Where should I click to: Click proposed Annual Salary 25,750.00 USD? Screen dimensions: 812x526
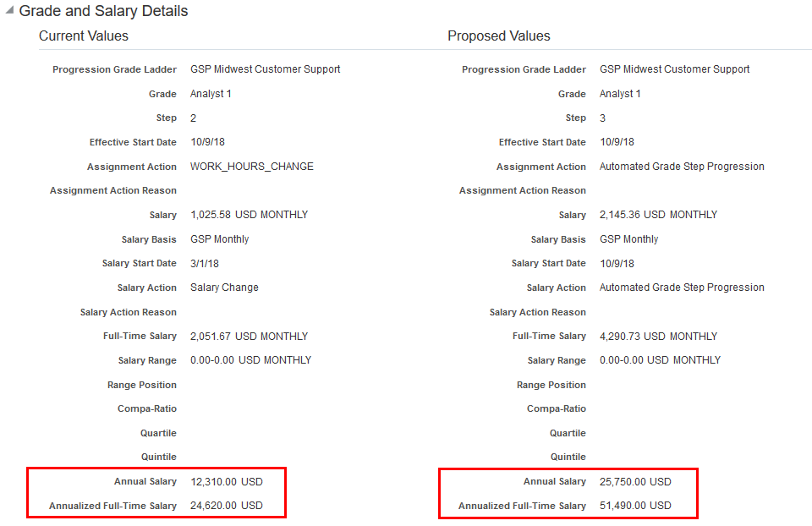tap(635, 482)
